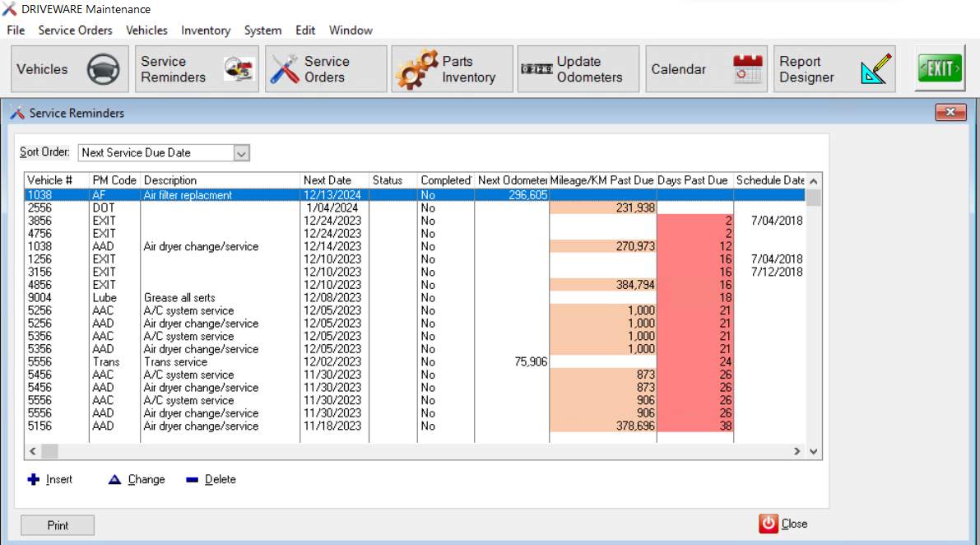Open the Vehicles steering wheel toolbar button
Screen dimensions: 980x545
pyautogui.click(x=70, y=69)
